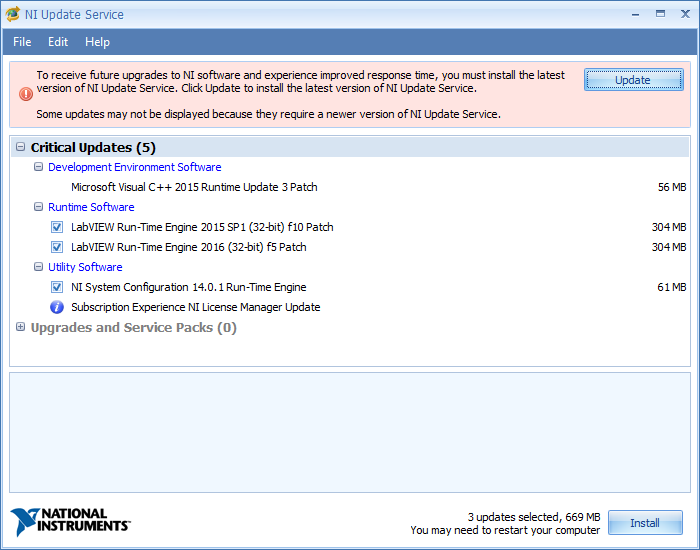Click the 61 MB size value

click(x=672, y=287)
